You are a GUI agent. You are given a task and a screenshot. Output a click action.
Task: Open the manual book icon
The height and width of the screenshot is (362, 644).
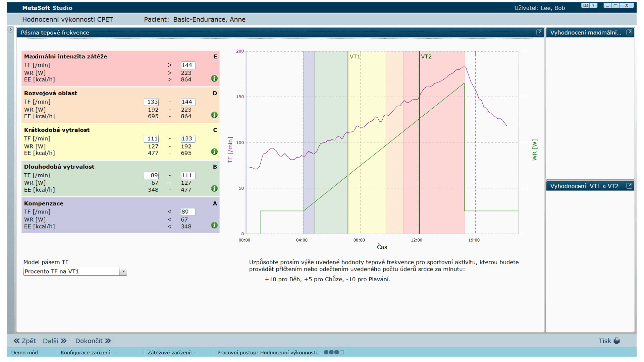tap(586, 5)
